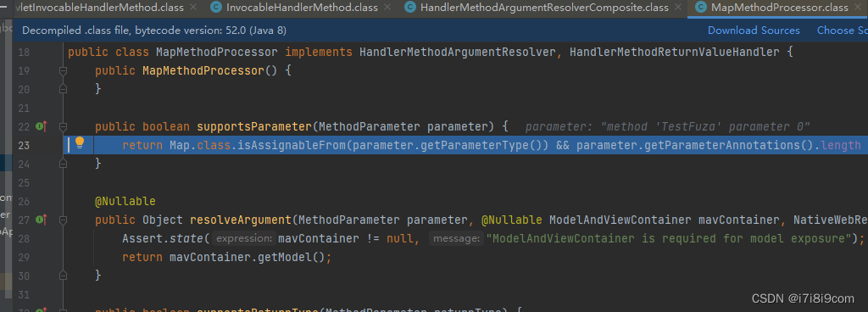Click the 'expression:' parameter hint on line 28
The width and height of the screenshot is (868, 312).
coord(244,238)
